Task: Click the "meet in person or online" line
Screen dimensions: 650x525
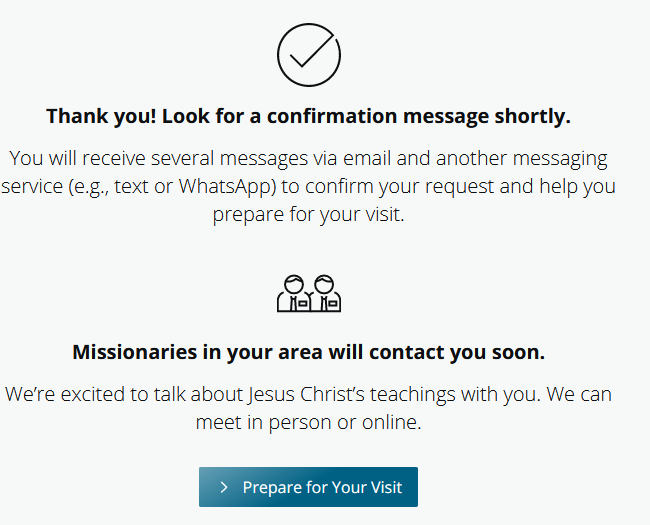Action: (308, 422)
